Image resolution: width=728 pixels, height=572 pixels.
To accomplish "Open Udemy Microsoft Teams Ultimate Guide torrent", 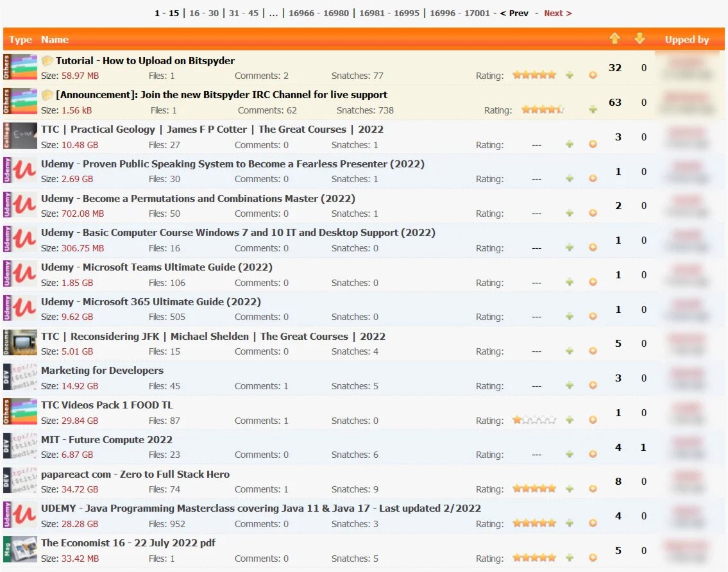I will [157, 267].
